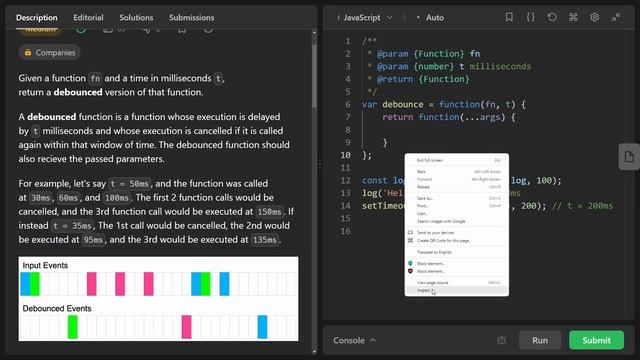640x360 pixels.
Task: Click the debugger bug icon beside Run
Action: pyautogui.click(x=502, y=340)
